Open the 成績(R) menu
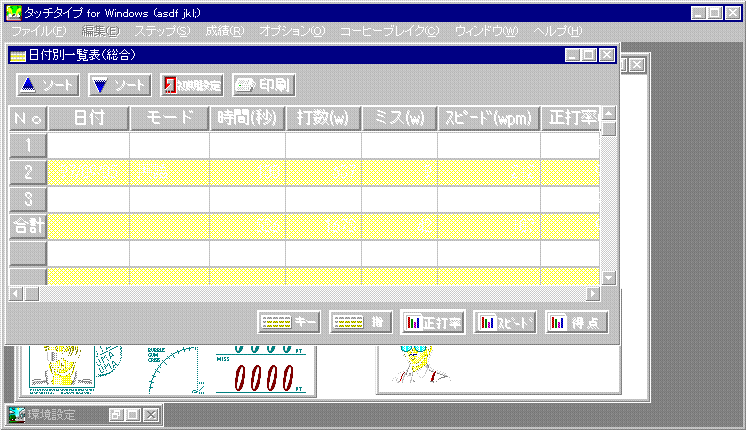This screenshot has height=431, width=747. click(x=224, y=31)
